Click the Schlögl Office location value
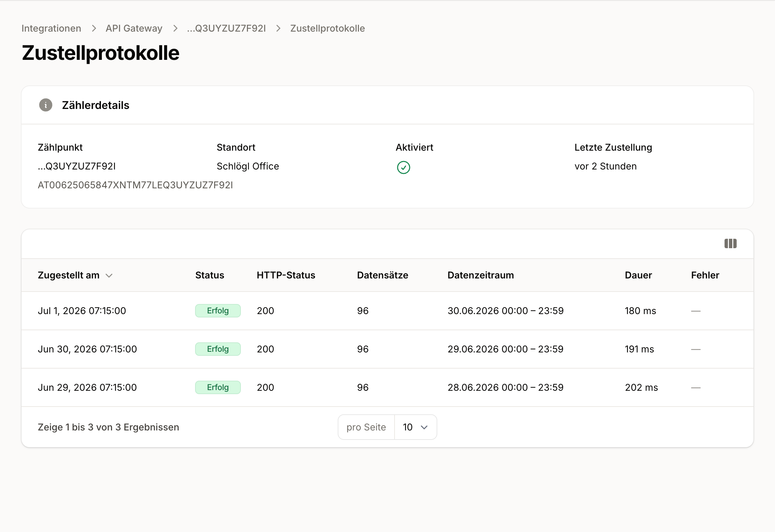This screenshot has height=532, width=775. [248, 166]
